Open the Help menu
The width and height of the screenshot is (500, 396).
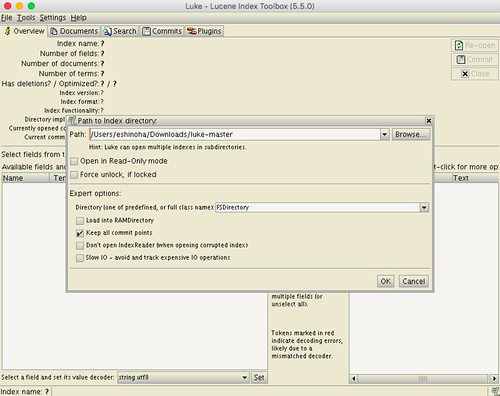79,17
